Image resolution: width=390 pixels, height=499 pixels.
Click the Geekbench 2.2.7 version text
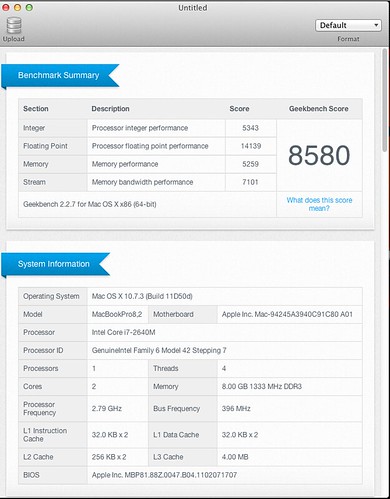(90, 204)
